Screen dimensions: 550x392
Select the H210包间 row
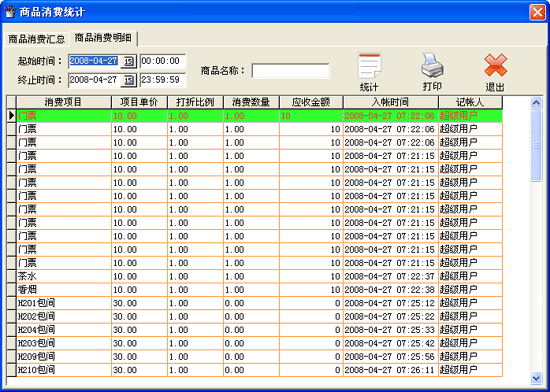[x=260, y=370]
